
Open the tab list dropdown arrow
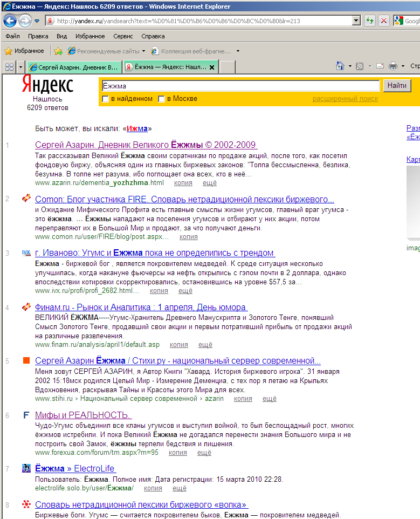pyautogui.click(x=20, y=67)
